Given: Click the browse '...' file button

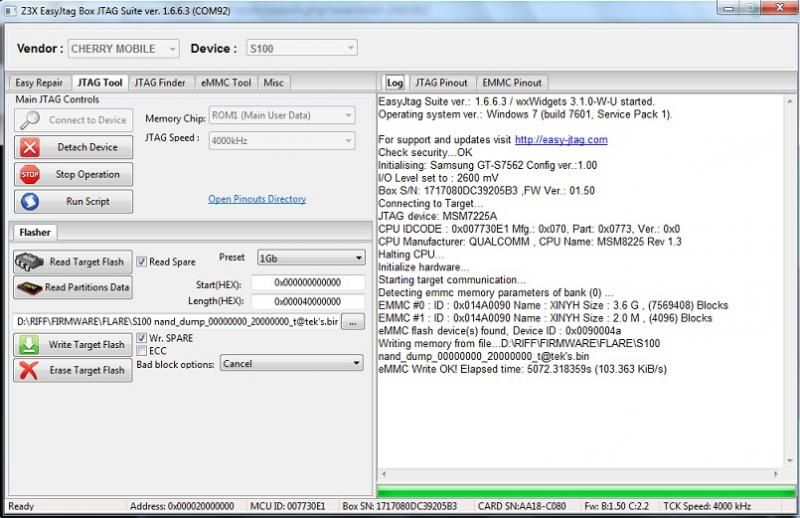Looking at the screenshot, I should click(355, 321).
